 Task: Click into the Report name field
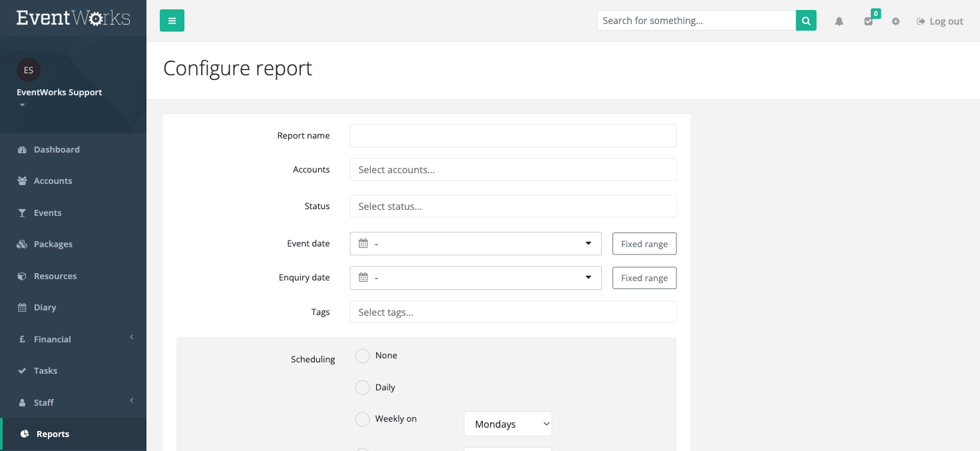click(x=513, y=135)
